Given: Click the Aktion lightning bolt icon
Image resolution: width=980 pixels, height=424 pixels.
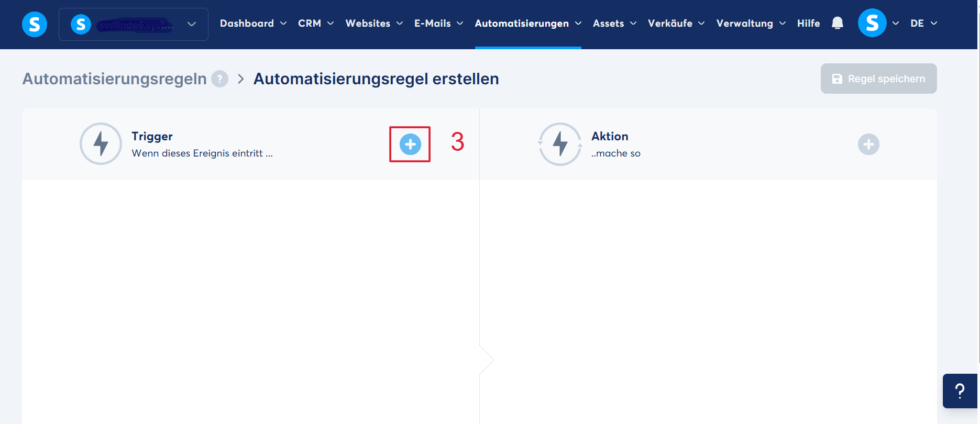Looking at the screenshot, I should pos(560,144).
